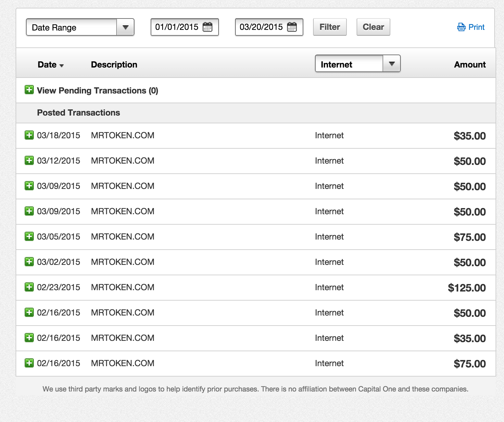Expand the 03/18/2015 $35.00 transaction
504x422 pixels.
click(29, 135)
